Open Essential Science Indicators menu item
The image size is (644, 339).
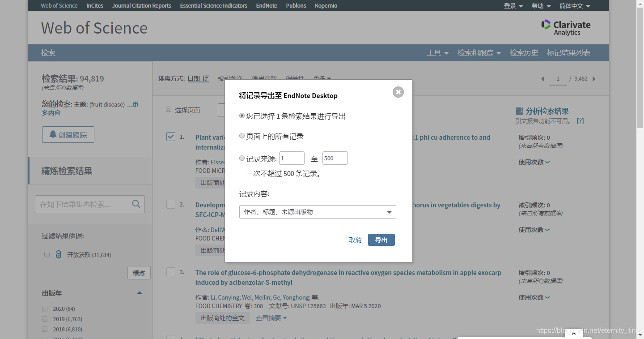pyautogui.click(x=214, y=6)
